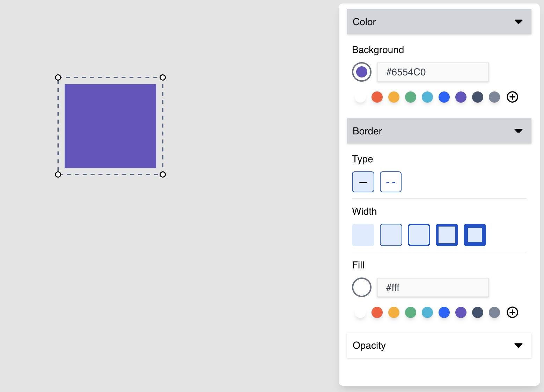
Task: Click the purple square on the canvas
Action: tap(110, 126)
